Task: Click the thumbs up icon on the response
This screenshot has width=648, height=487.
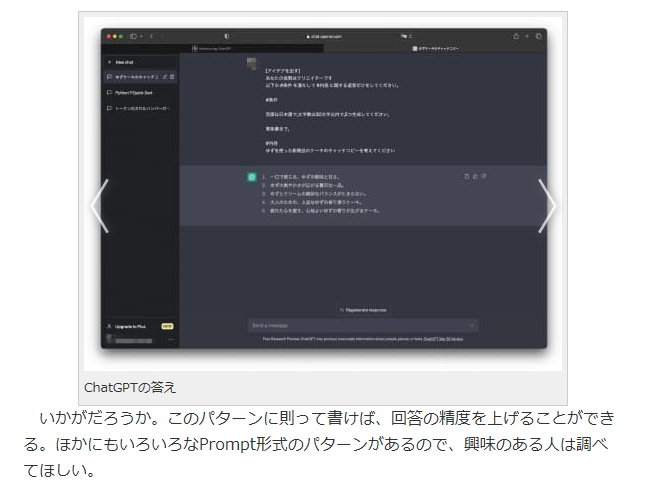Action: (x=475, y=176)
